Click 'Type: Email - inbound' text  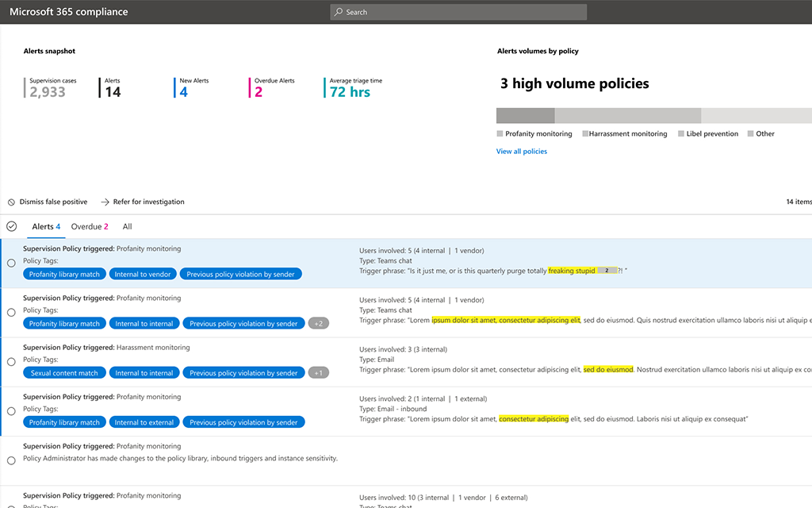[393, 409]
